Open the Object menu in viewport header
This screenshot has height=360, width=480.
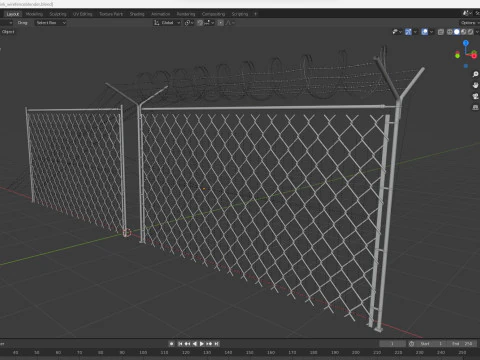point(8,32)
